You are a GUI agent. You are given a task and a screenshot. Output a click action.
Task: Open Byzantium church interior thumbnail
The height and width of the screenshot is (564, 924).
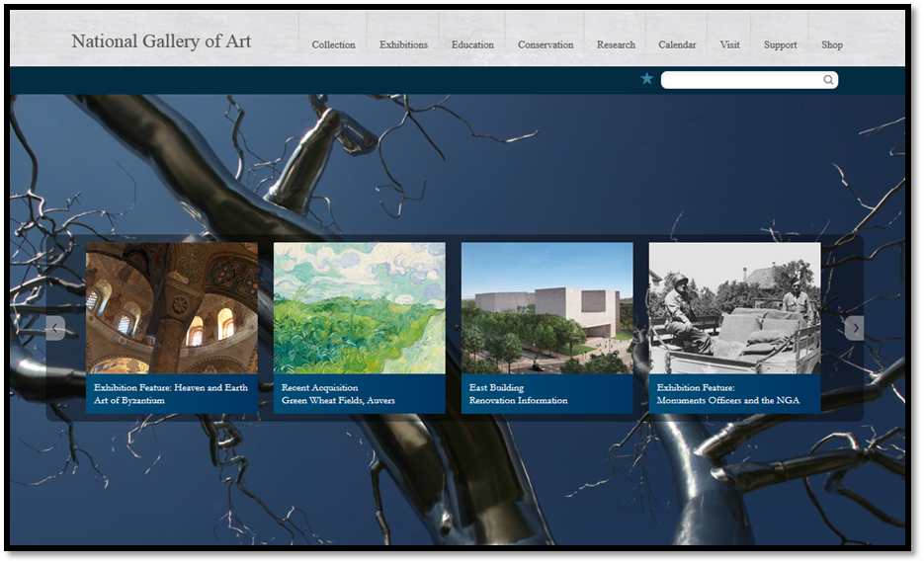click(x=172, y=308)
